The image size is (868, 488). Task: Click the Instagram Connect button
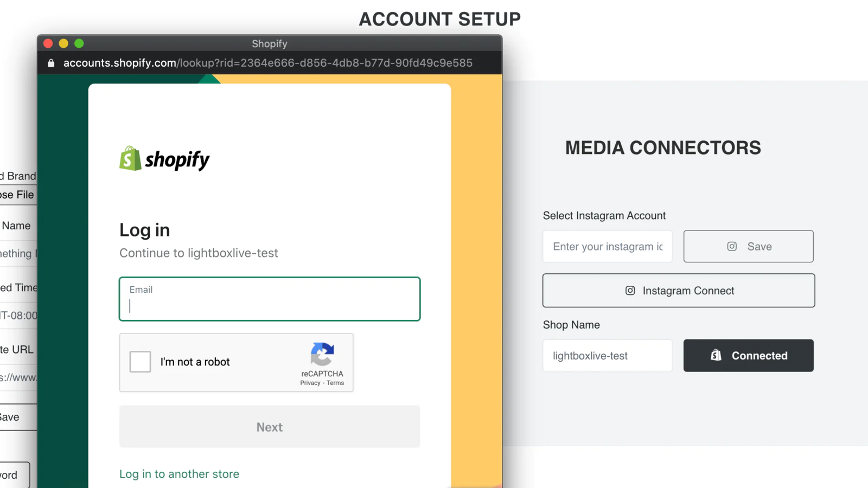click(x=679, y=291)
